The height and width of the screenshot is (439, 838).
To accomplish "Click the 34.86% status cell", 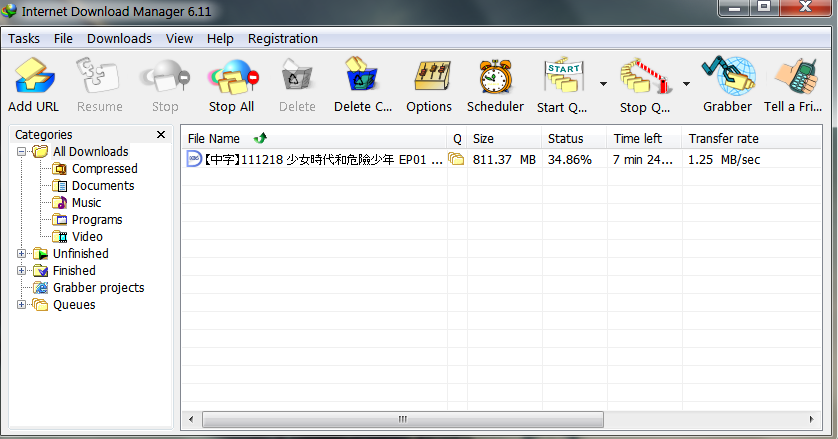I will [570, 159].
